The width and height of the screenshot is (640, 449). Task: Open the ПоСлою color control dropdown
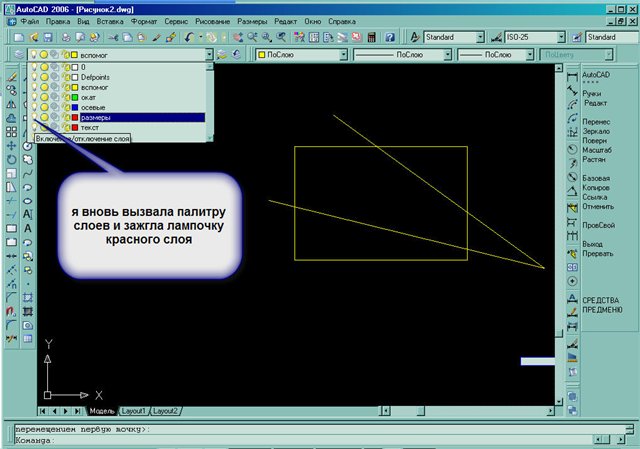pyautogui.click(x=345, y=54)
